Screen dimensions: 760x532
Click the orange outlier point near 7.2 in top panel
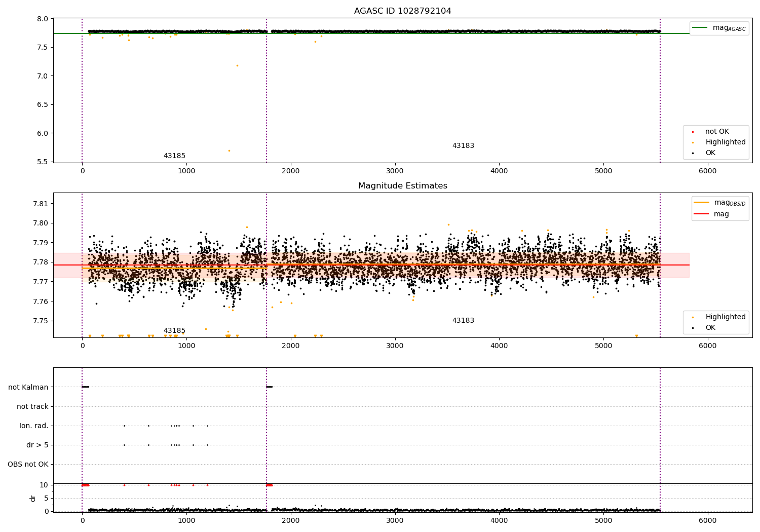[x=237, y=65]
